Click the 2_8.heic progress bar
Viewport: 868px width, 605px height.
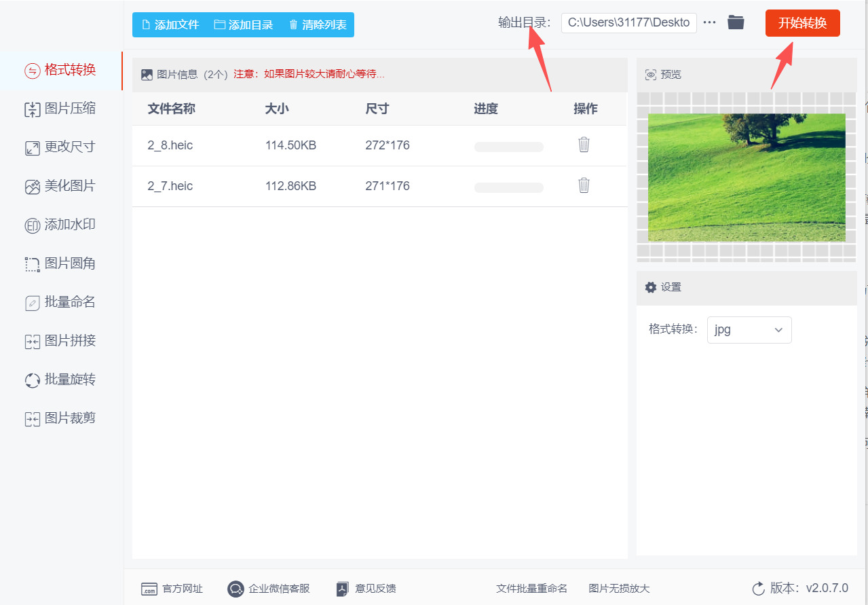click(x=509, y=147)
